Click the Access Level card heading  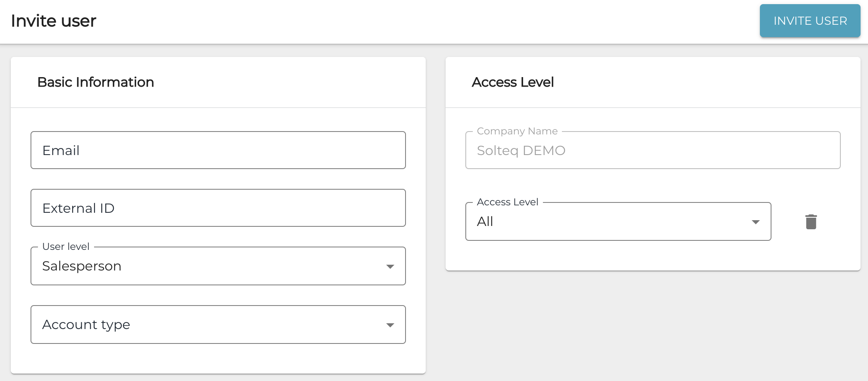point(512,82)
